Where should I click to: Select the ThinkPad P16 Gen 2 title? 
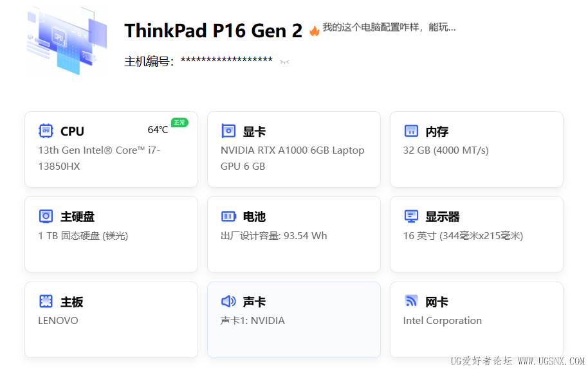213,31
